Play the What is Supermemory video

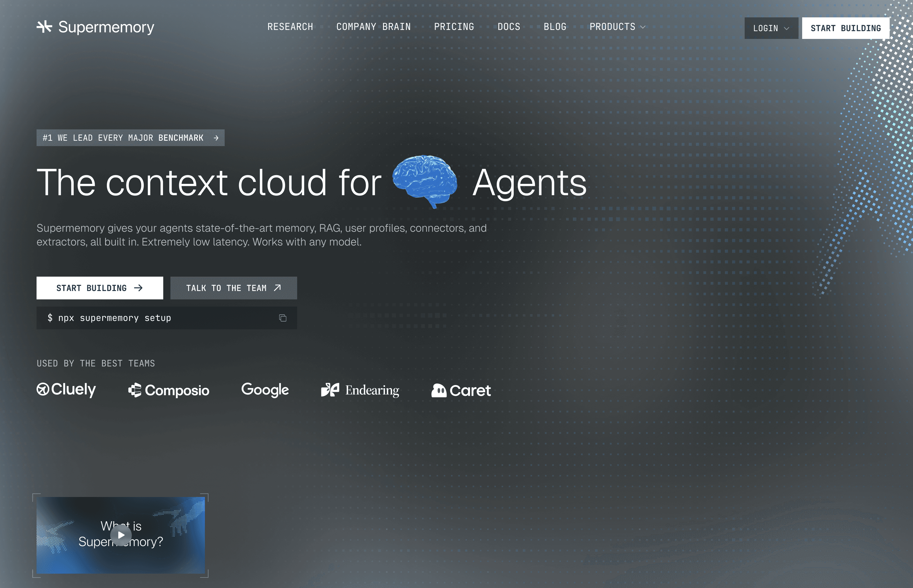[121, 535]
